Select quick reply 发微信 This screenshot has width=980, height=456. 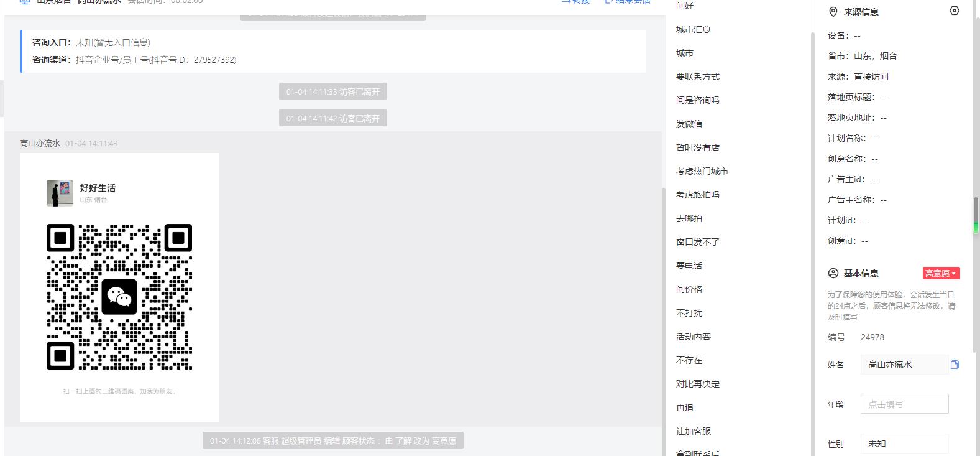pos(689,124)
